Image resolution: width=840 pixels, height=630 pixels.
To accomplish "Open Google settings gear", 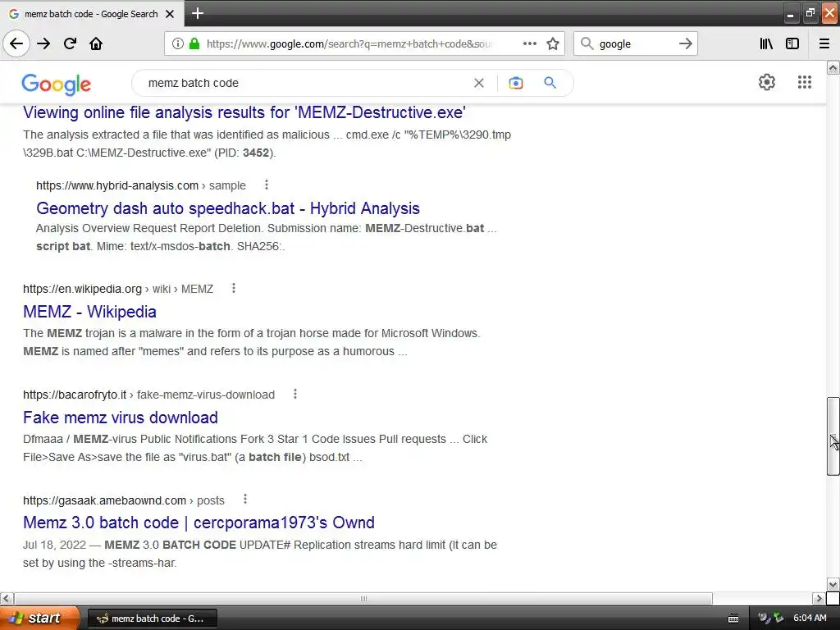I will pos(767,82).
